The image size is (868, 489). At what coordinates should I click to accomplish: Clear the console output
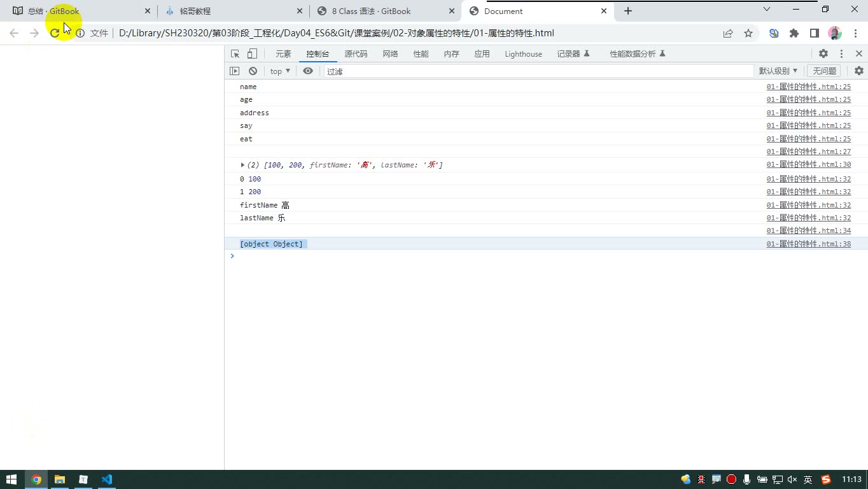[x=253, y=71]
